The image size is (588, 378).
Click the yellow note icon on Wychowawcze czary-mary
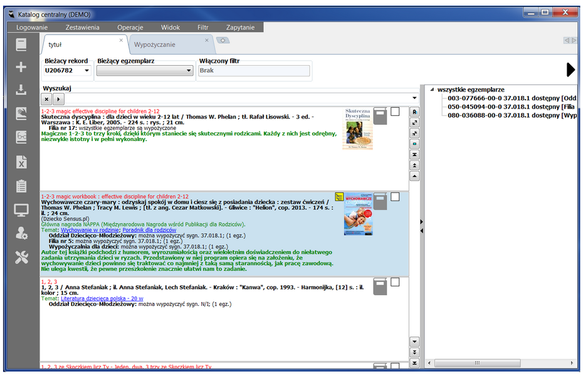pyautogui.click(x=339, y=197)
